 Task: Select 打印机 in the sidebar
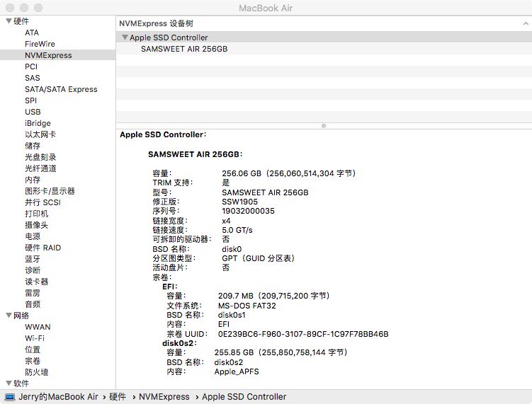(x=37, y=214)
